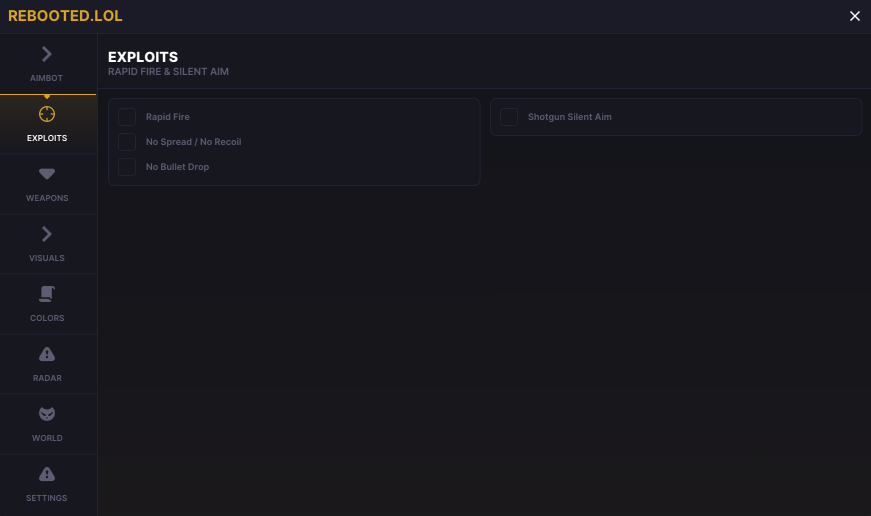The width and height of the screenshot is (871, 516).
Task: Click the REBOOTED.LOL title logo
Action: (65, 16)
